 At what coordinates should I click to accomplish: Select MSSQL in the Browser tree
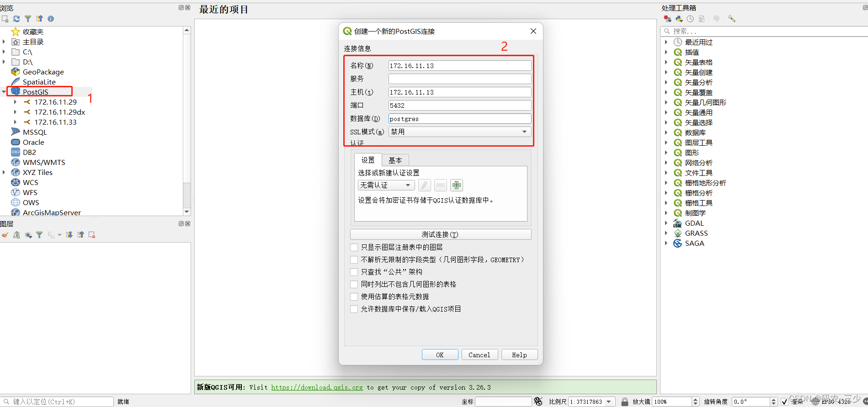tap(35, 132)
